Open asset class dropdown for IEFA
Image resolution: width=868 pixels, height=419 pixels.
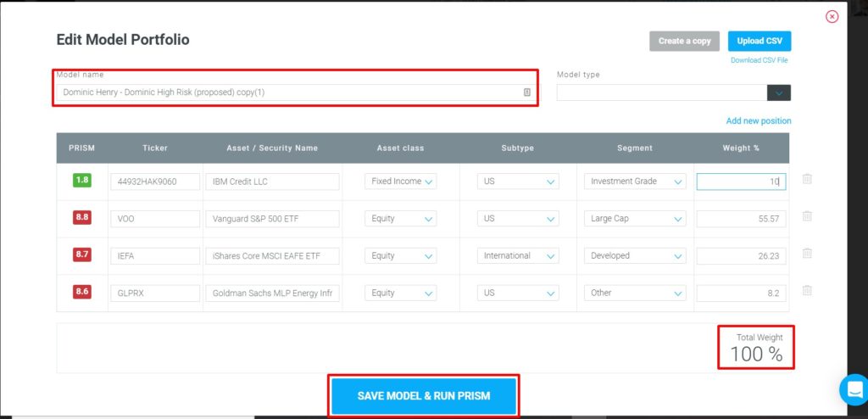click(401, 255)
